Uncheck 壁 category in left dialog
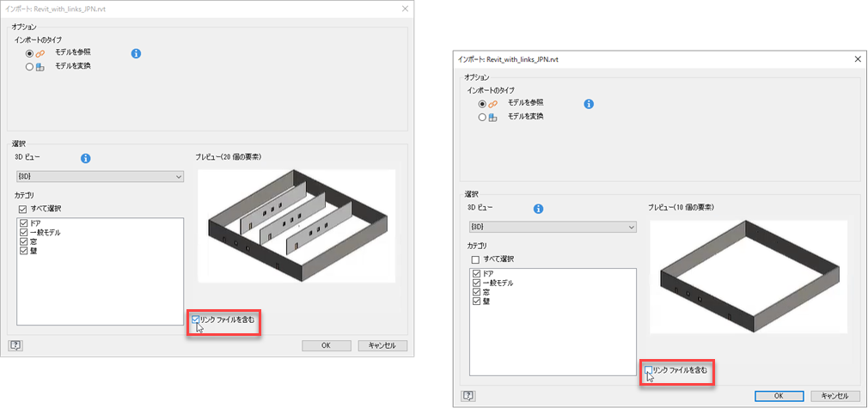The height and width of the screenshot is (408, 868). tap(23, 251)
